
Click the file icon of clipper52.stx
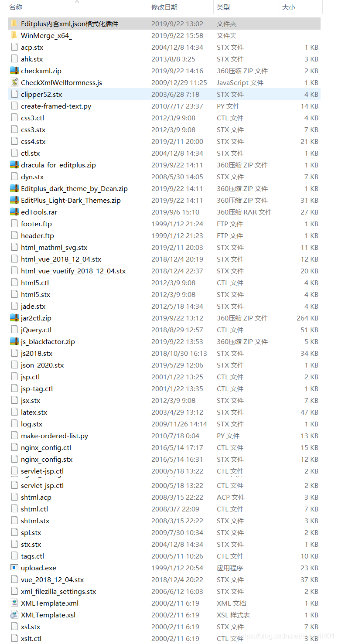14,94
